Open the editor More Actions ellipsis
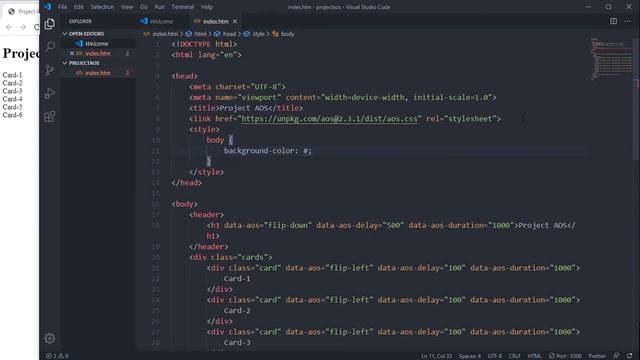Image resolution: width=640 pixels, height=360 pixels. tap(627, 21)
